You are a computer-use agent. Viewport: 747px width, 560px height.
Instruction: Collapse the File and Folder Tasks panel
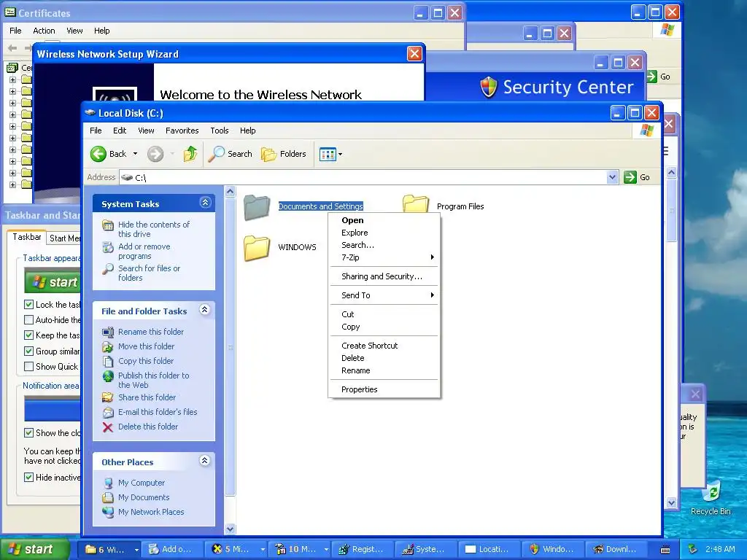pyautogui.click(x=205, y=310)
